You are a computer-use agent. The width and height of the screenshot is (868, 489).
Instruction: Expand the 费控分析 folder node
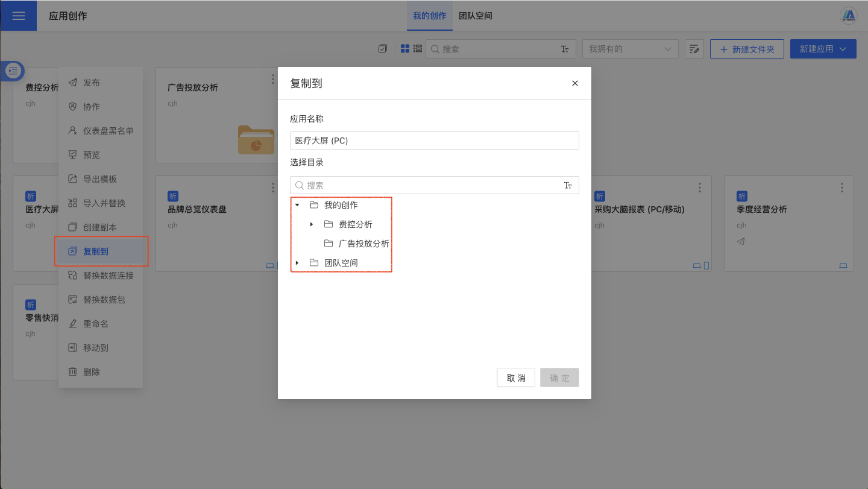312,224
